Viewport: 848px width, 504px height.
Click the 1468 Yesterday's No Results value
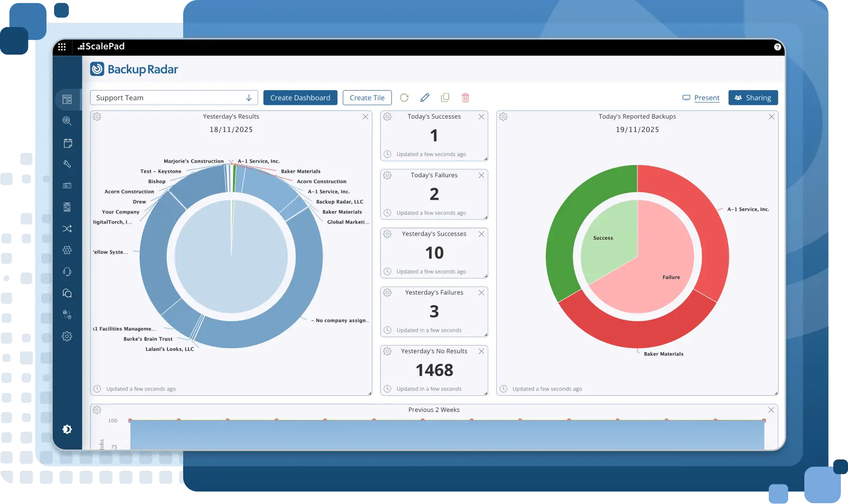(x=434, y=370)
